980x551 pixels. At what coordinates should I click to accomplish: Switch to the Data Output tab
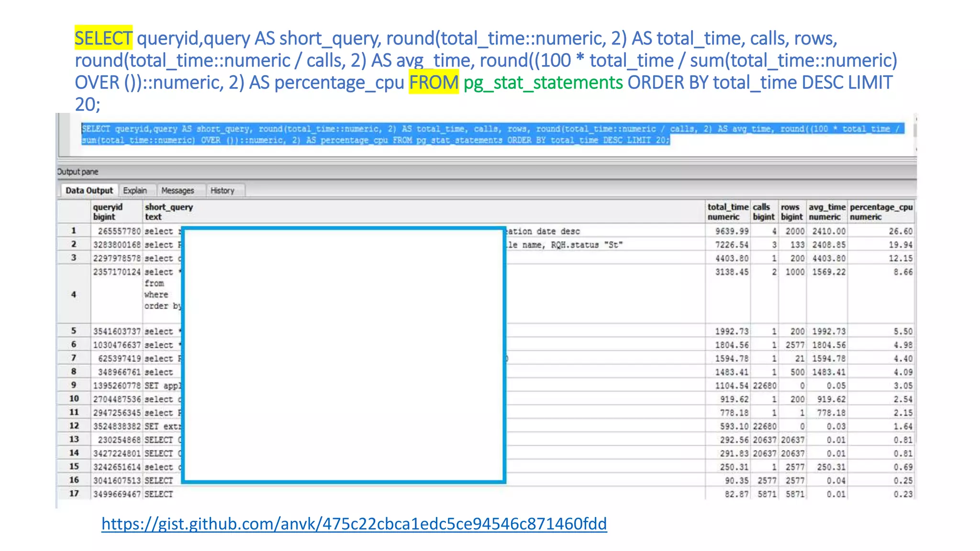pos(89,190)
